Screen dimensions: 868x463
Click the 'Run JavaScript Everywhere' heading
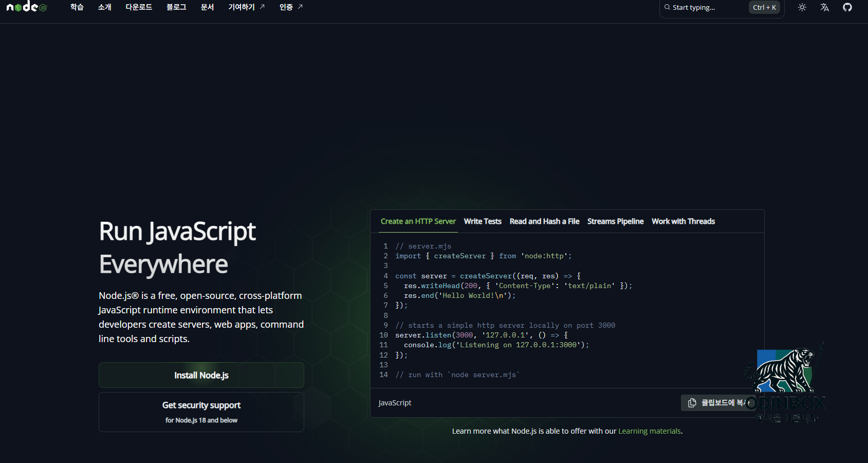[177, 248]
